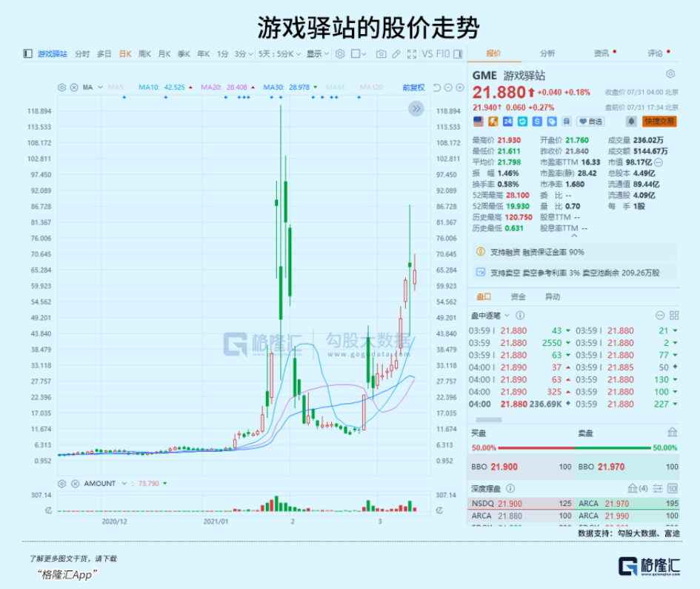This screenshot has width=700, height=589.
Task: Click the exchanges bank (4) icon
Action: coord(638,488)
